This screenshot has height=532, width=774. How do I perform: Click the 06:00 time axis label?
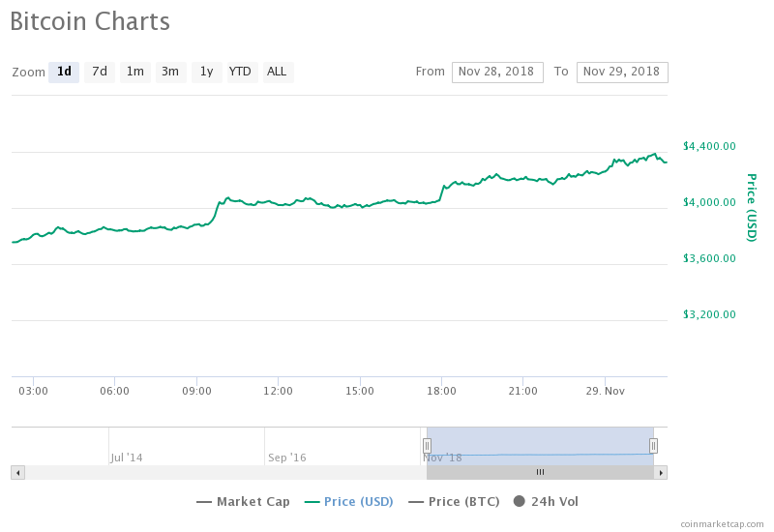tap(114, 392)
